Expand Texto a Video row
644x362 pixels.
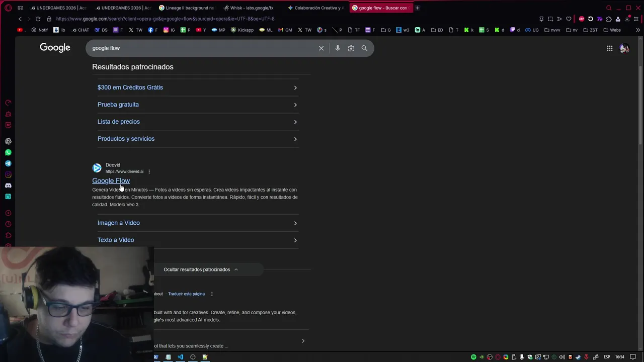click(198, 240)
